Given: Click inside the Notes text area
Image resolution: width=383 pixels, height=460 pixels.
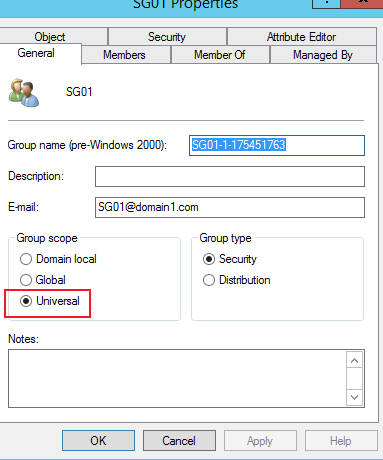Looking at the screenshot, I should tap(177, 378).
